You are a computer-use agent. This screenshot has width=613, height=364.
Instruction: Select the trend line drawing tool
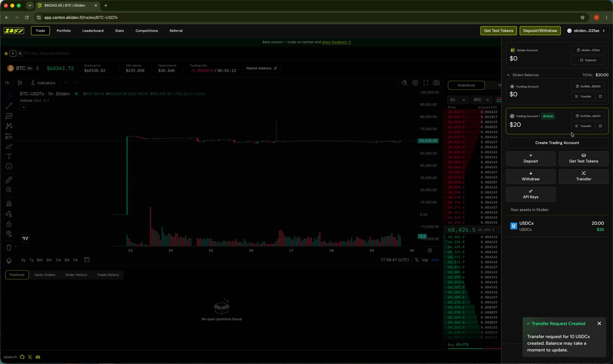pos(9,106)
